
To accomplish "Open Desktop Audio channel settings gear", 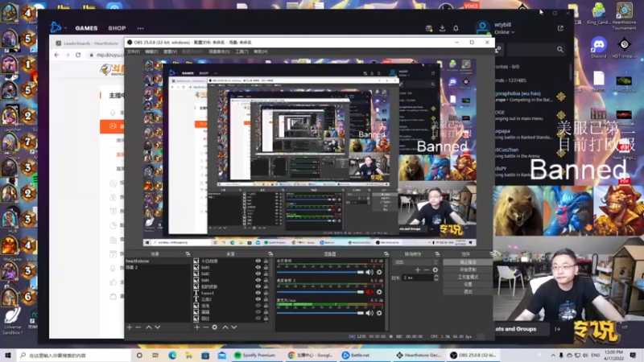I will coord(379,272).
